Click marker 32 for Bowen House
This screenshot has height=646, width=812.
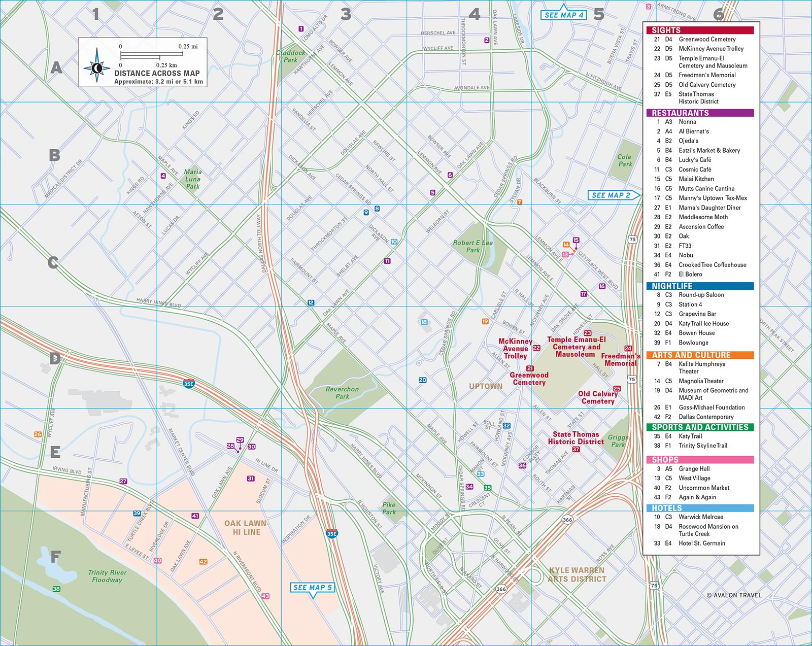point(506,426)
